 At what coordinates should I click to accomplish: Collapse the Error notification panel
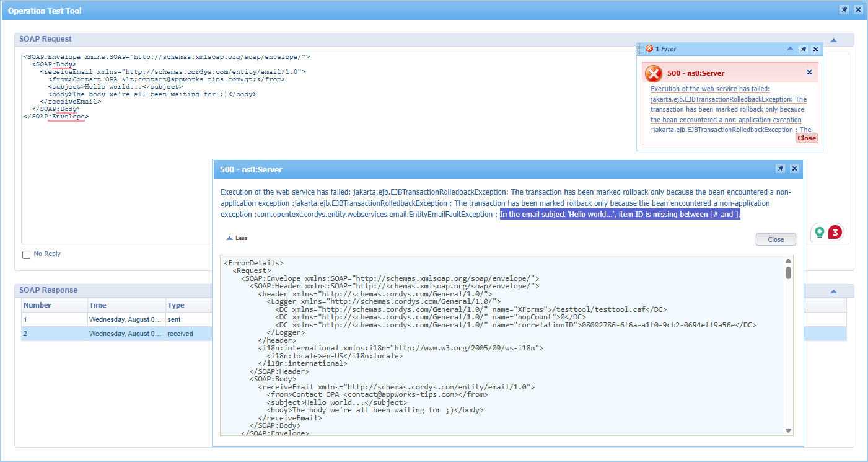click(x=790, y=49)
